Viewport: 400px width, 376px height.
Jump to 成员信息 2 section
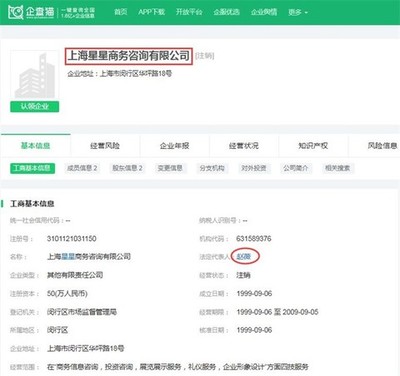(x=82, y=168)
